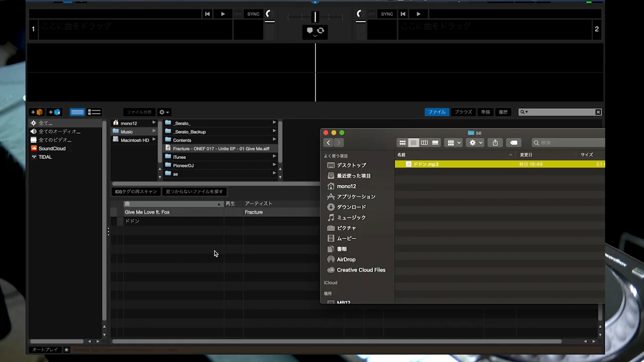Click the add smart crate icon

[x=54, y=112]
